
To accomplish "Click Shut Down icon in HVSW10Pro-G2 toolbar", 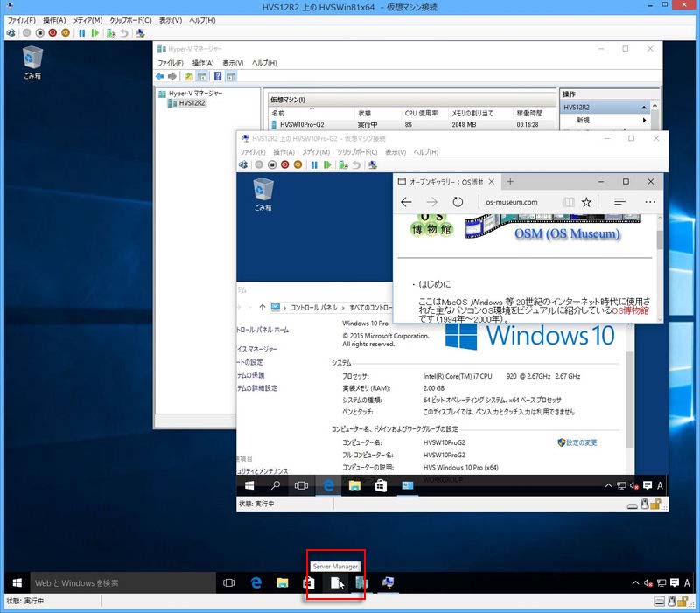I will pyautogui.click(x=285, y=164).
